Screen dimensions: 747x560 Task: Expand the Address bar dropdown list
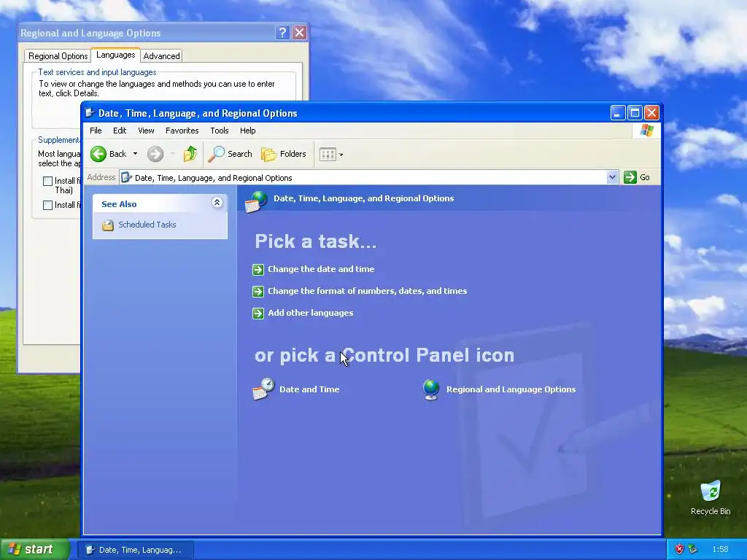coord(613,177)
